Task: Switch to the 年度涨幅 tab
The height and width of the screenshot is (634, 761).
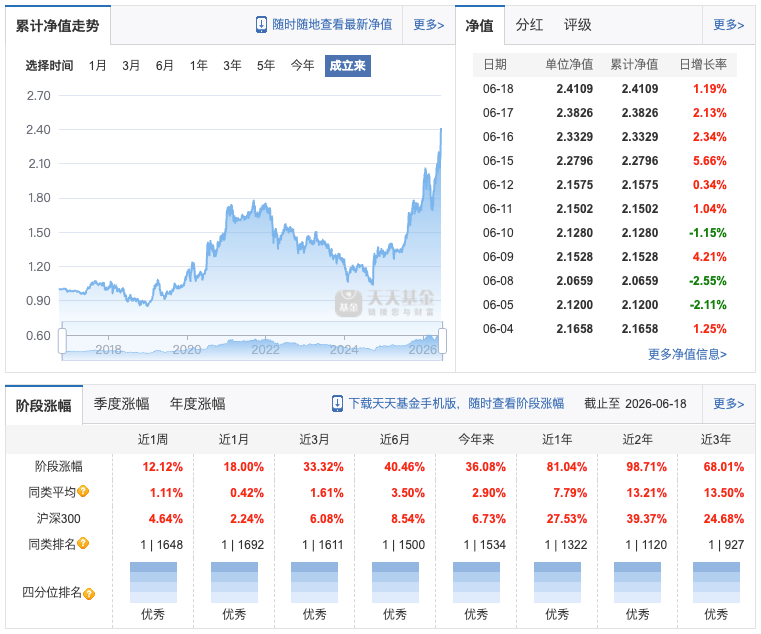Action: tap(198, 404)
